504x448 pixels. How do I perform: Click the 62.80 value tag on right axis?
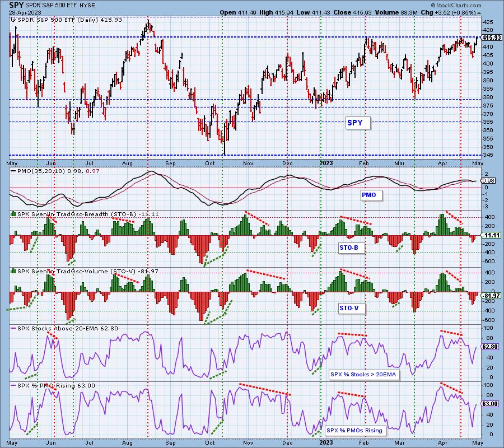pos(490,347)
